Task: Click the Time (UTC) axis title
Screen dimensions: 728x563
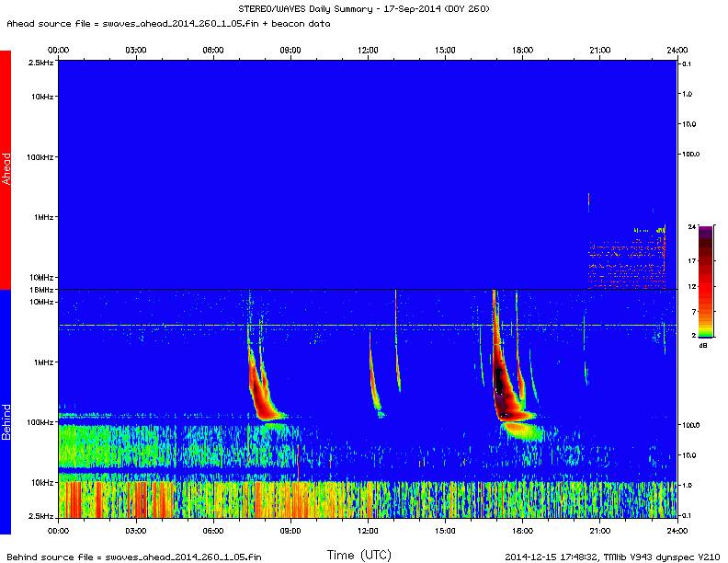Action: point(358,555)
